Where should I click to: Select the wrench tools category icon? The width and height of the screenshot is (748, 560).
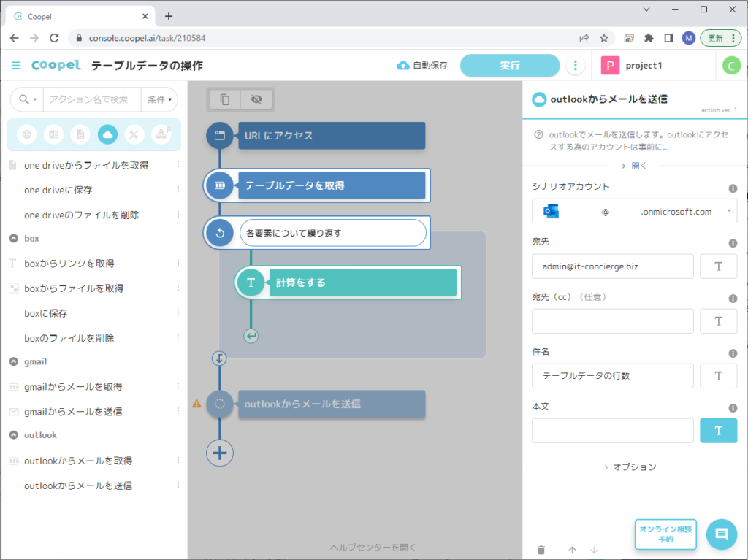coord(134,134)
